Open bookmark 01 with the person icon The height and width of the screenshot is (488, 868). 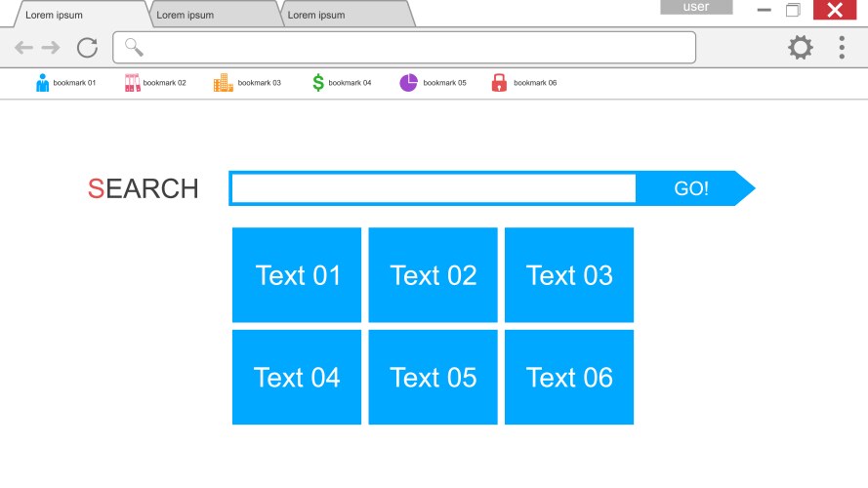pyautogui.click(x=65, y=83)
